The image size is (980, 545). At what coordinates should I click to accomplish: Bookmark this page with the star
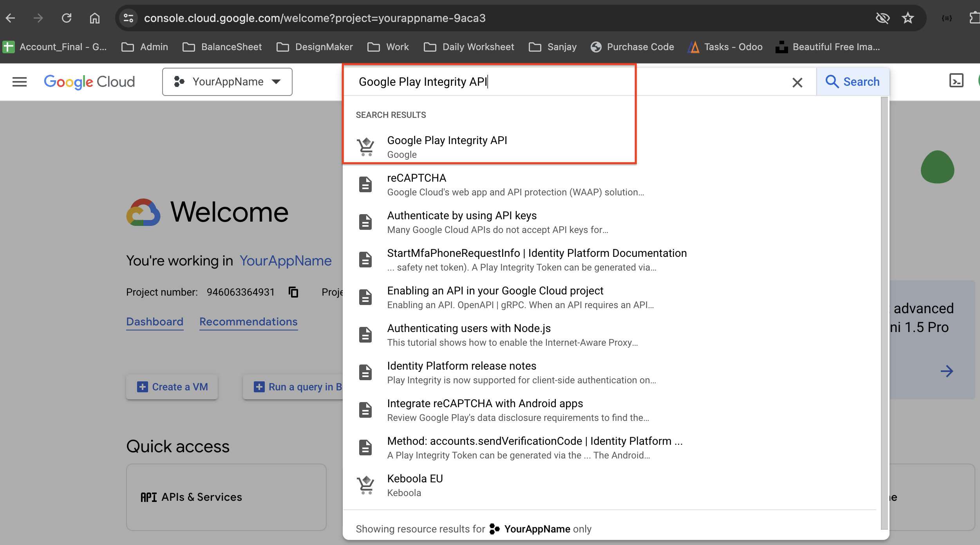[908, 18]
